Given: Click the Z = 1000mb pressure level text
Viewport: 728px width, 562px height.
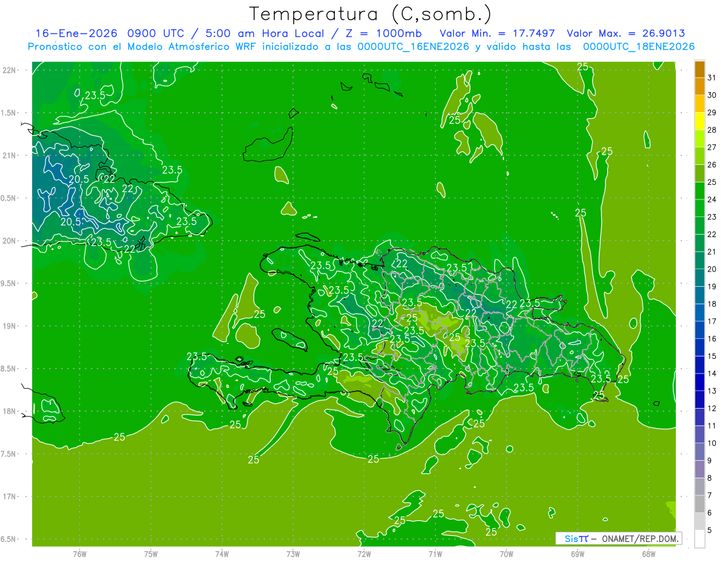Looking at the screenshot, I should tap(389, 33).
